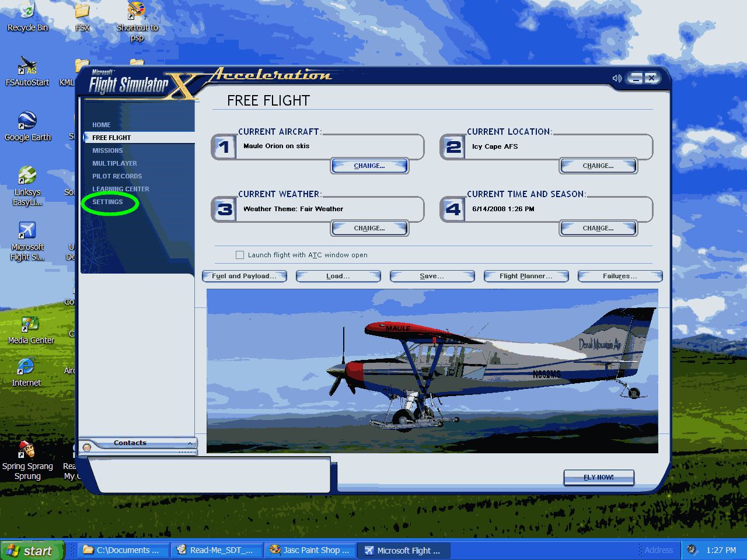Screen dimensions: 747x560
Task: Change the current weather theme
Action: tap(369, 228)
